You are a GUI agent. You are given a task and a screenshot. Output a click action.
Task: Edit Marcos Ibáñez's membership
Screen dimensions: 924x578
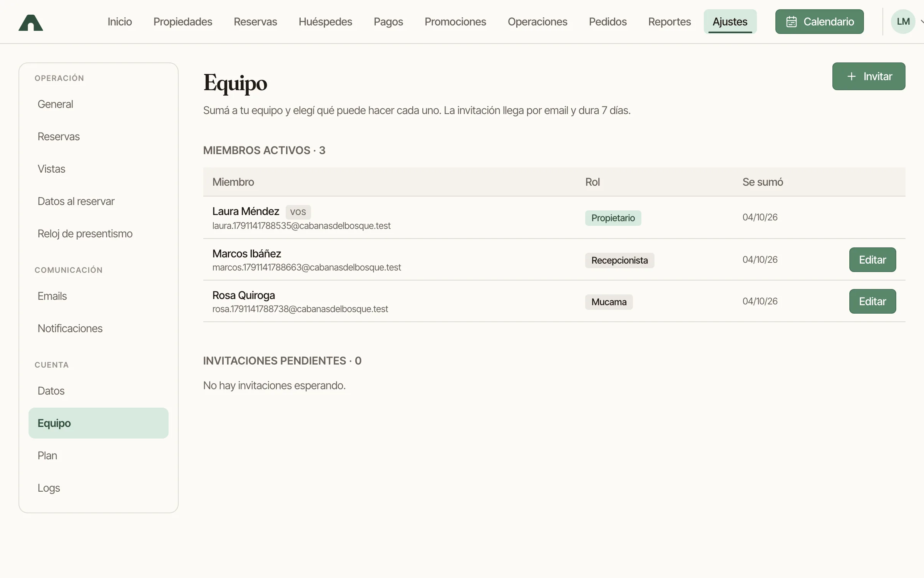[872, 260]
